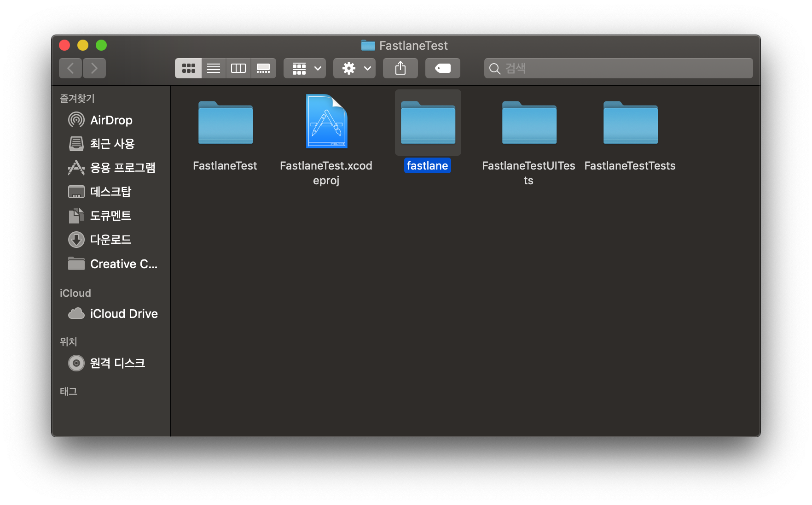Switch to gallery view
Image resolution: width=812 pixels, height=505 pixels.
coord(263,68)
